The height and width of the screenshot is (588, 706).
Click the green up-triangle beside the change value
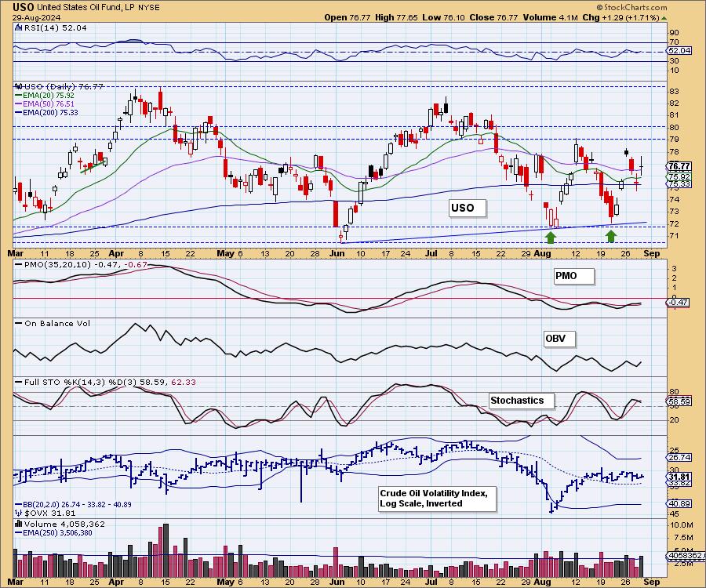(664, 18)
